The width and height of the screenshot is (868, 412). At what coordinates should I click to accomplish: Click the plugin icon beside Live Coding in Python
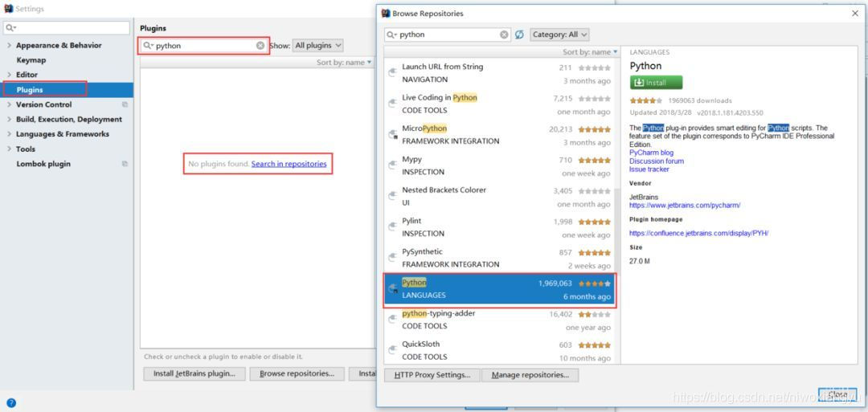tap(392, 103)
